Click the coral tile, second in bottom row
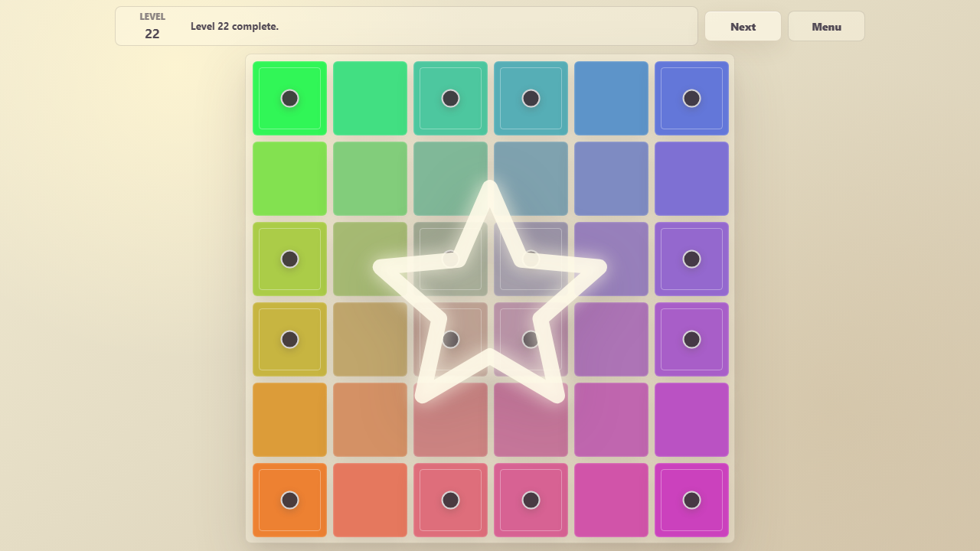The height and width of the screenshot is (551, 980). 370,500
